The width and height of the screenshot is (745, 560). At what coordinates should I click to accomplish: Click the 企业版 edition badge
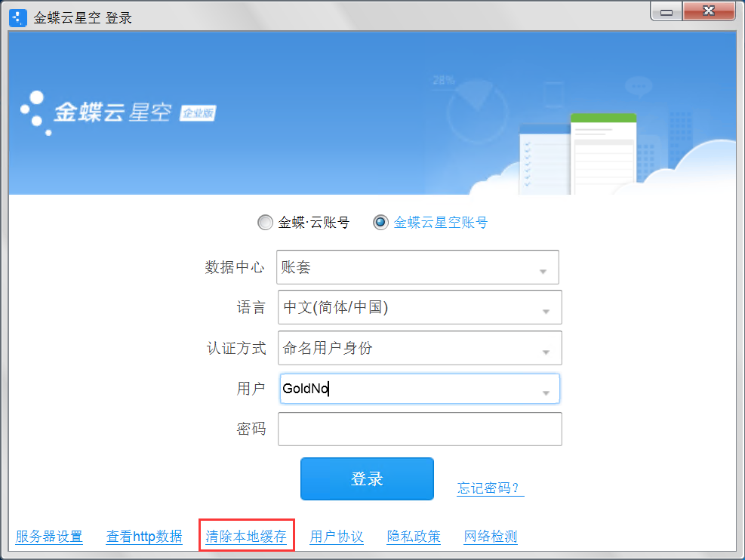(x=198, y=113)
